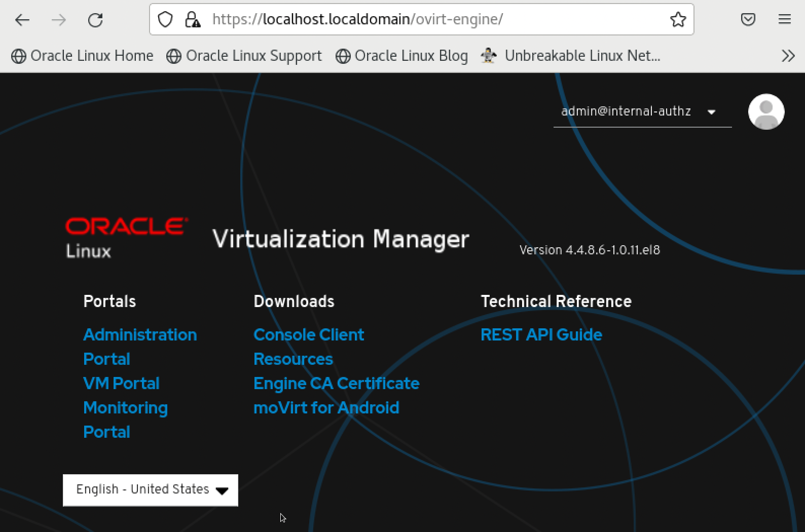Click the browser Forward arrow
The height and width of the screenshot is (532, 805).
(x=59, y=20)
